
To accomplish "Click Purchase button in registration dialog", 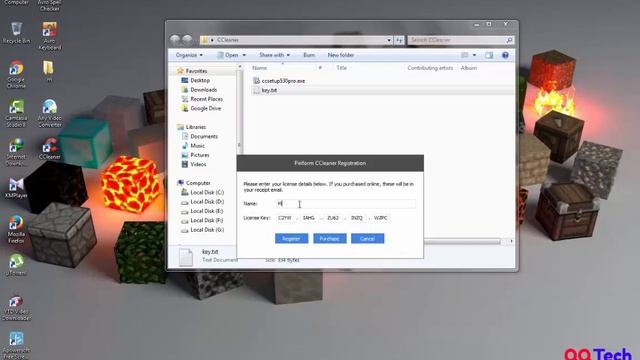I will click(330, 238).
